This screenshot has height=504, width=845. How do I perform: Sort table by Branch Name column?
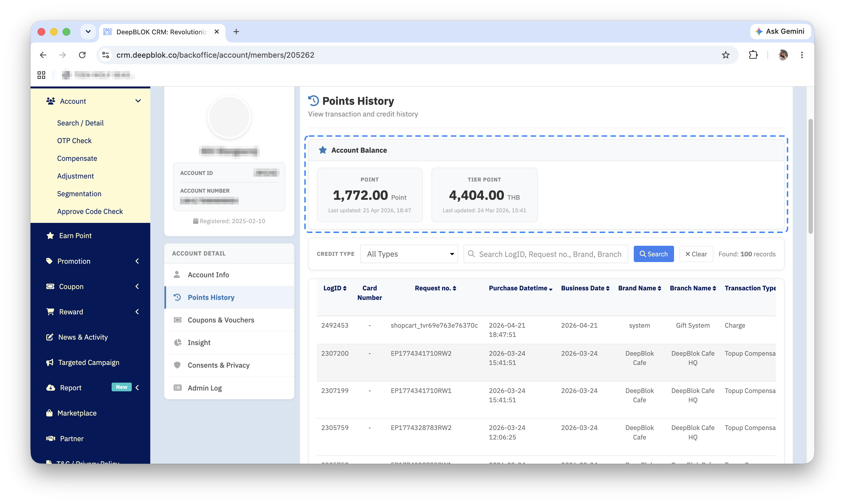[693, 288]
